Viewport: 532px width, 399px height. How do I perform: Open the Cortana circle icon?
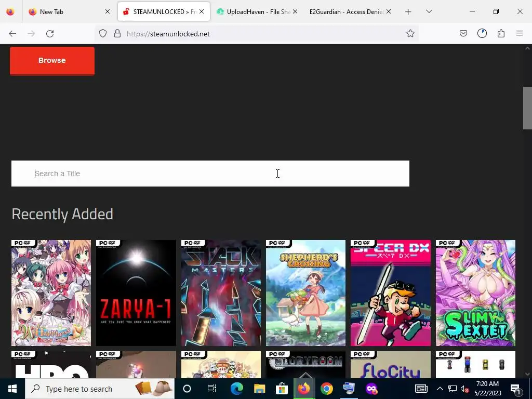(187, 389)
